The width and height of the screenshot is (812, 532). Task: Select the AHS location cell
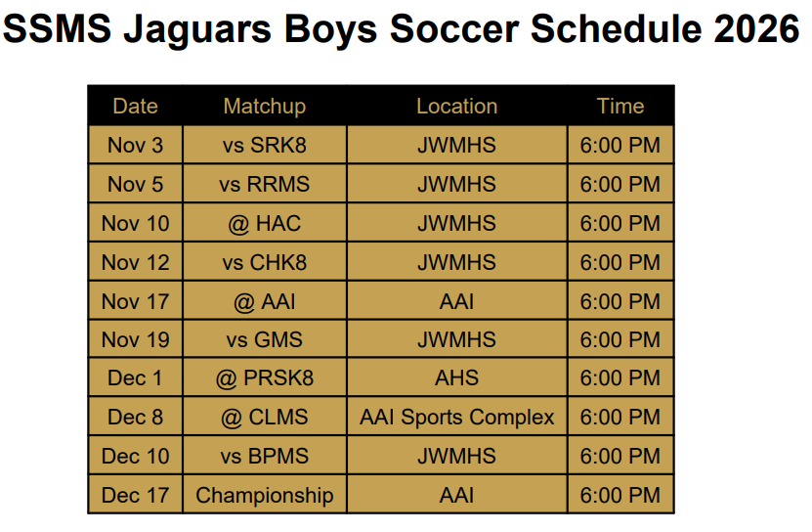(456, 378)
